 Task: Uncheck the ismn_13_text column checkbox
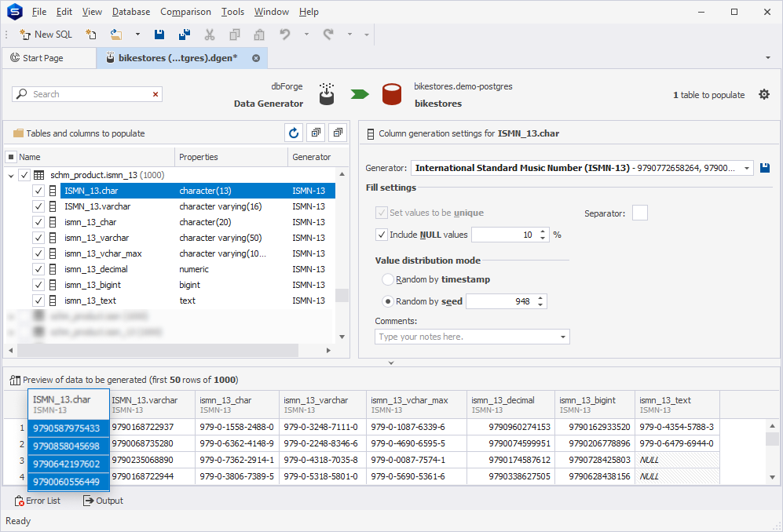pyautogui.click(x=38, y=301)
